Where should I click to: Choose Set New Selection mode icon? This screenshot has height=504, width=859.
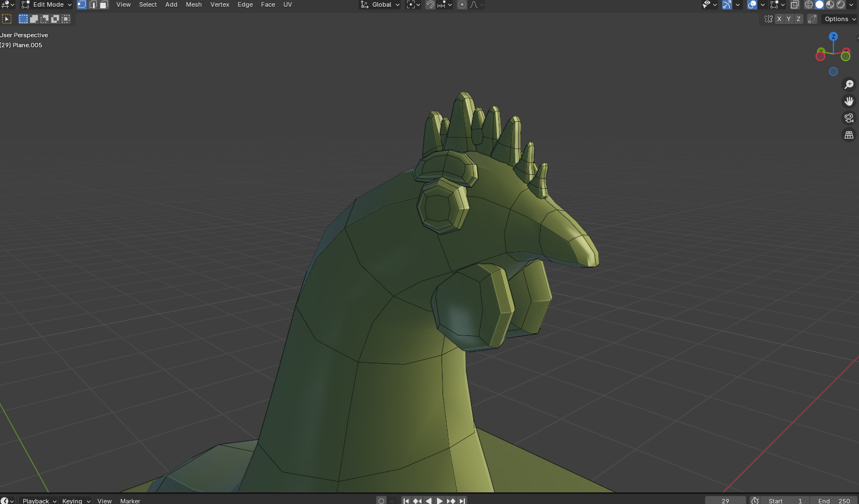click(x=23, y=19)
